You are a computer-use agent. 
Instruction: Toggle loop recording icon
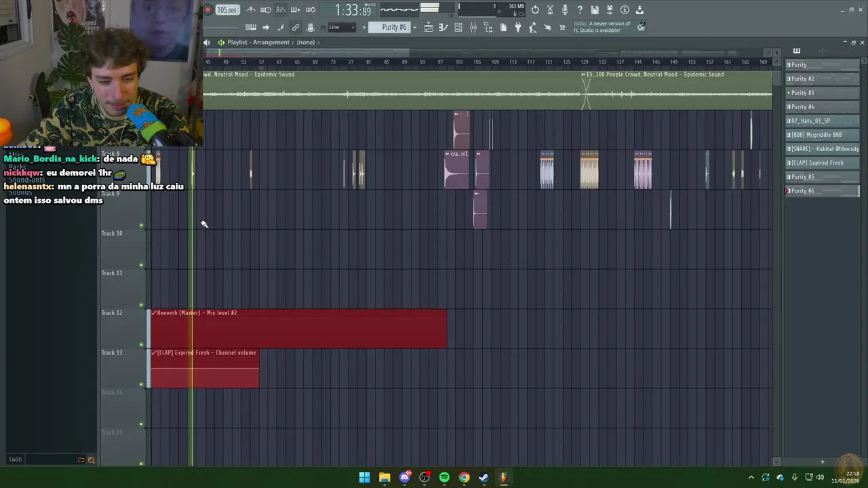pos(311,9)
